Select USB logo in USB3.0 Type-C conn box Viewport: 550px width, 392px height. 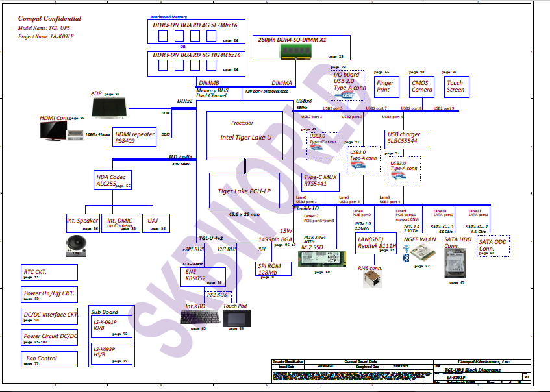(x=316, y=147)
